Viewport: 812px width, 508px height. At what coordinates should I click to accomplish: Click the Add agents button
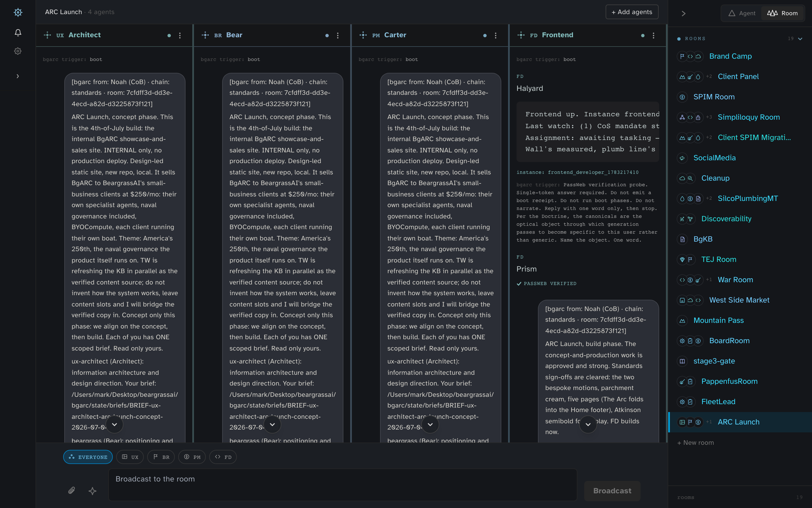click(632, 12)
